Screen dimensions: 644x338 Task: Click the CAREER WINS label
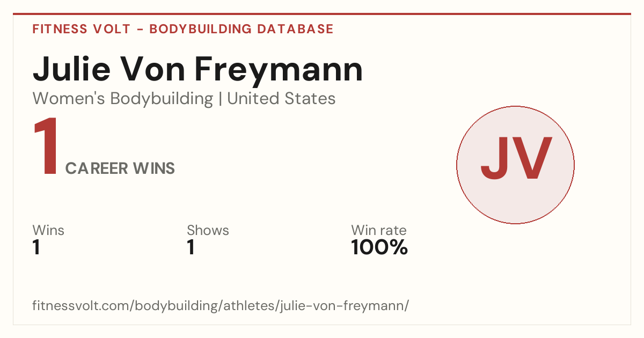tap(120, 168)
